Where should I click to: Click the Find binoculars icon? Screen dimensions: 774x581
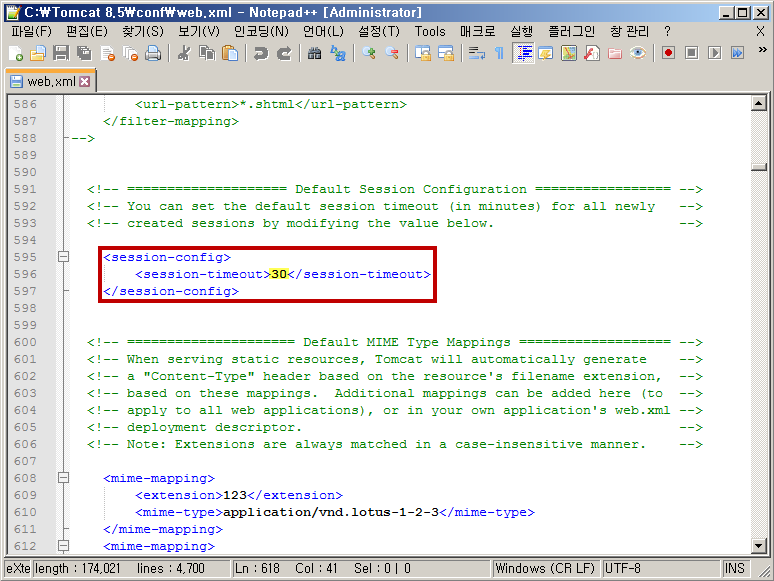(x=314, y=53)
